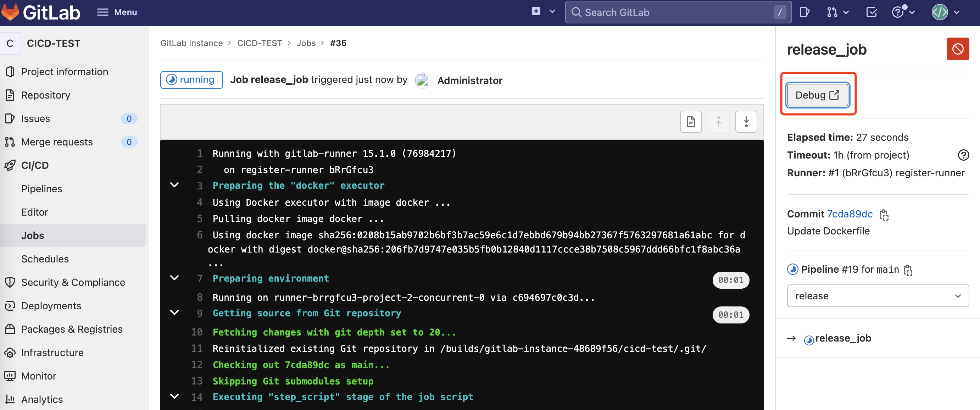Screen dimensions: 980x410
Task: Collapse the Preparing docker executor section
Action: coord(174,185)
